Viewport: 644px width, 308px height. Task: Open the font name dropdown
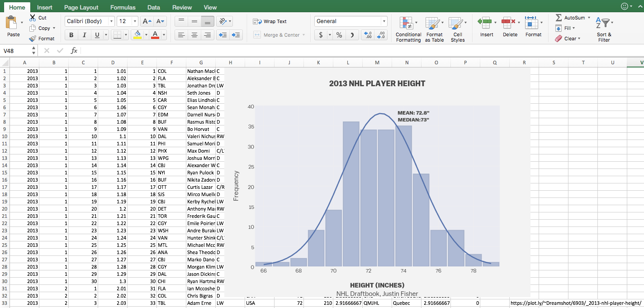click(111, 21)
